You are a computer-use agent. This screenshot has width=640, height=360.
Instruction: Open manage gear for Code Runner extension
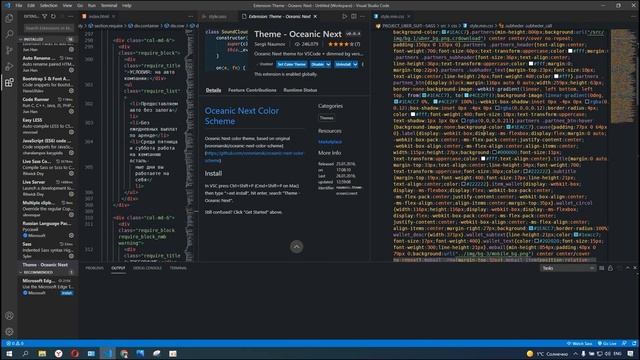tap(71, 111)
